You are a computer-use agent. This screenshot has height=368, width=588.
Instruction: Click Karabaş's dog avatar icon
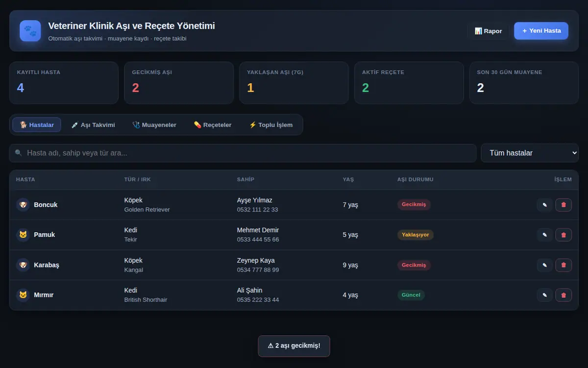[x=23, y=265]
